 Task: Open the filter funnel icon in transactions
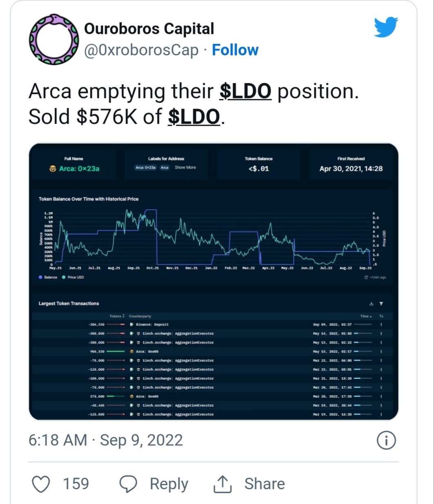click(x=381, y=304)
